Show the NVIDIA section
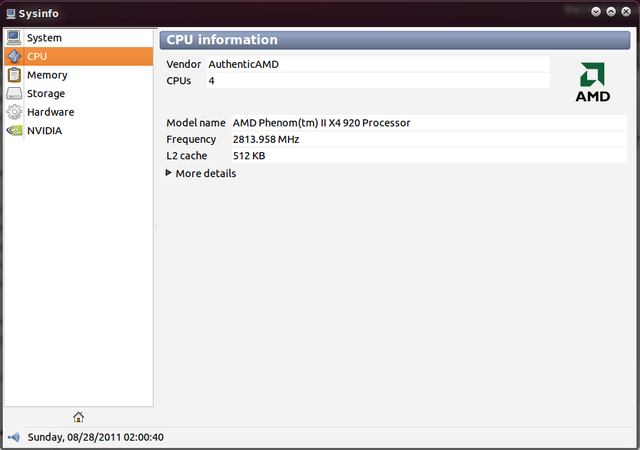 (x=44, y=131)
